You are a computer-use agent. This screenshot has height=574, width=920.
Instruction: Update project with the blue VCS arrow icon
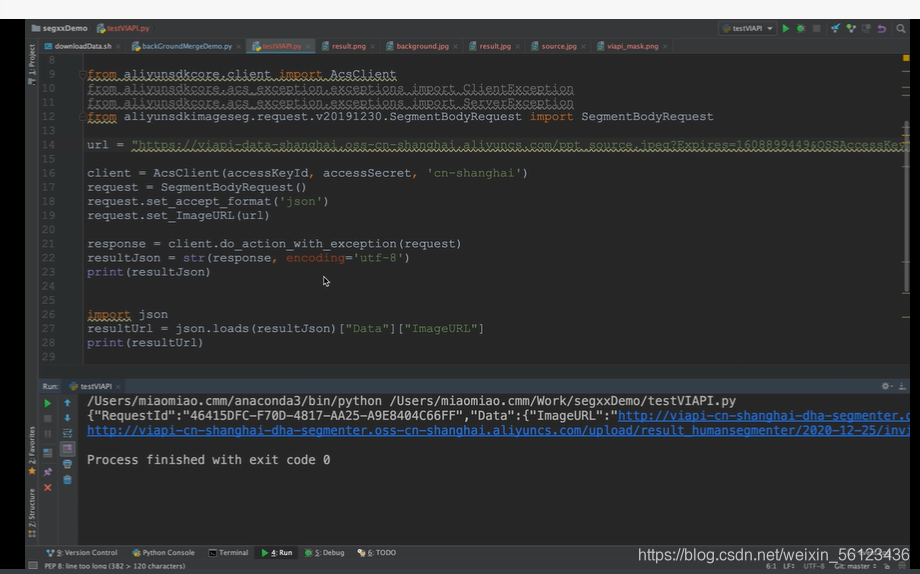pos(835,28)
